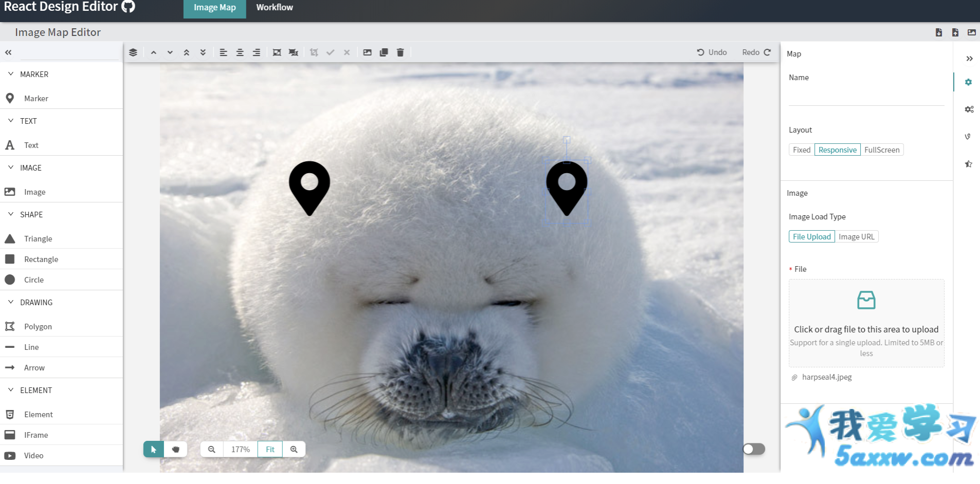980x484 pixels.
Task: Add a Text item
Action: (61, 145)
